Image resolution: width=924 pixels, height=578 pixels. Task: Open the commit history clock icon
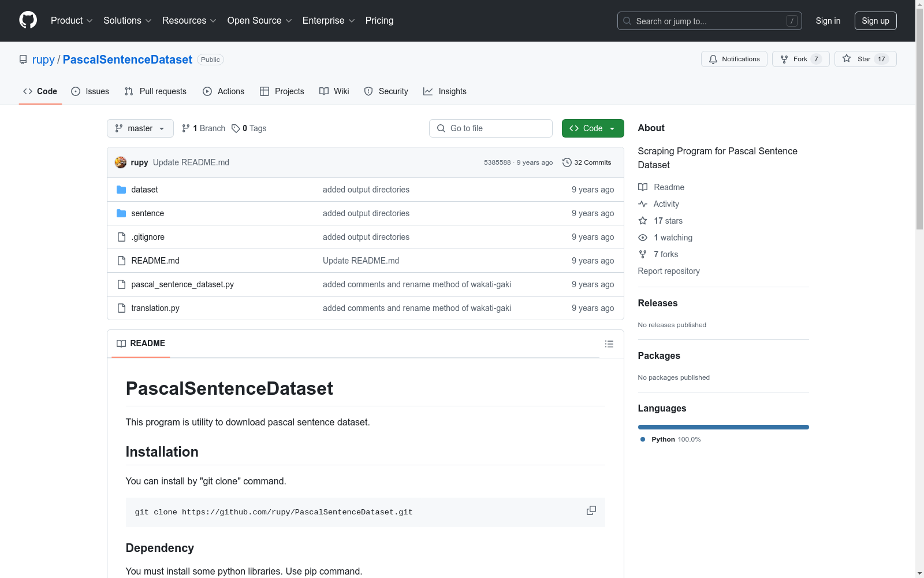click(x=567, y=162)
